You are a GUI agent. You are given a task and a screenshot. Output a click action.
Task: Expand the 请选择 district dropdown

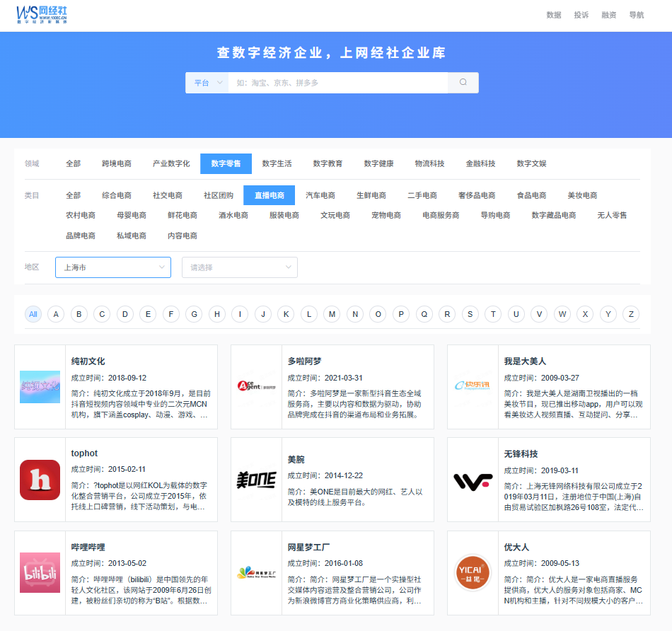tap(240, 267)
